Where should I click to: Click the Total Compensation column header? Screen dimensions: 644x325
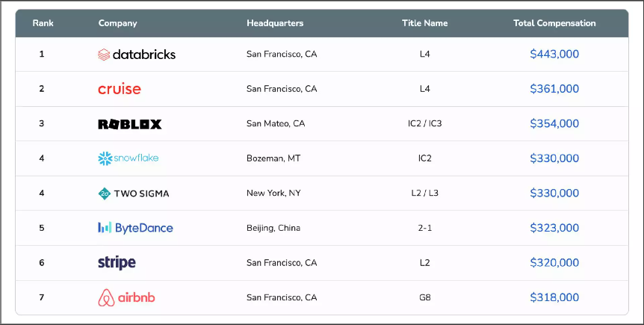click(x=554, y=23)
